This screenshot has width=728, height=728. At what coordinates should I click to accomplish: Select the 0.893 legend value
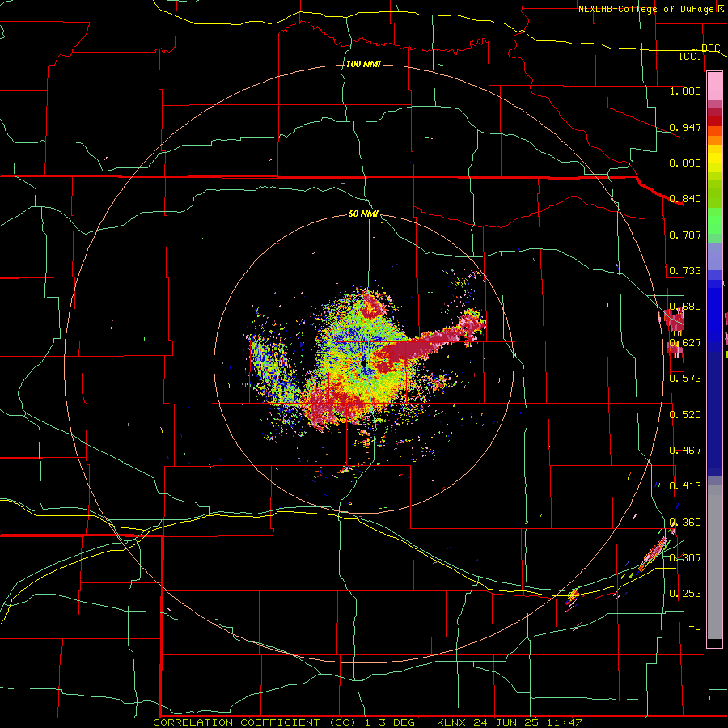click(685, 163)
